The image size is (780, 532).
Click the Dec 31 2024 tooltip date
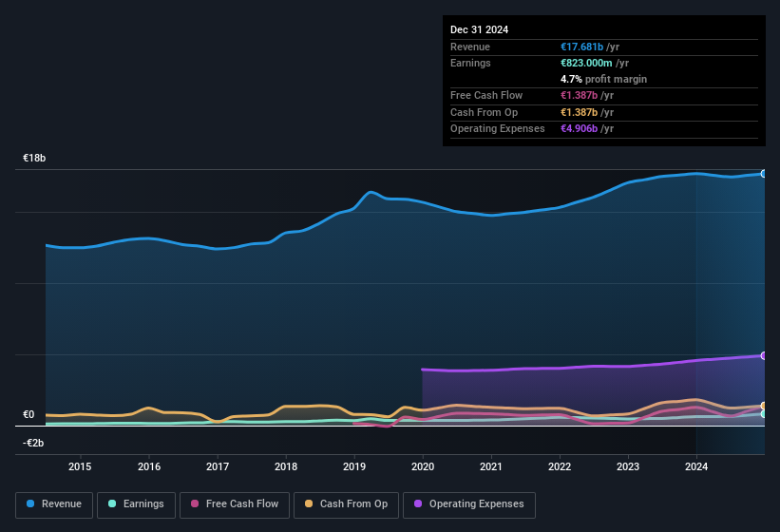click(x=479, y=29)
